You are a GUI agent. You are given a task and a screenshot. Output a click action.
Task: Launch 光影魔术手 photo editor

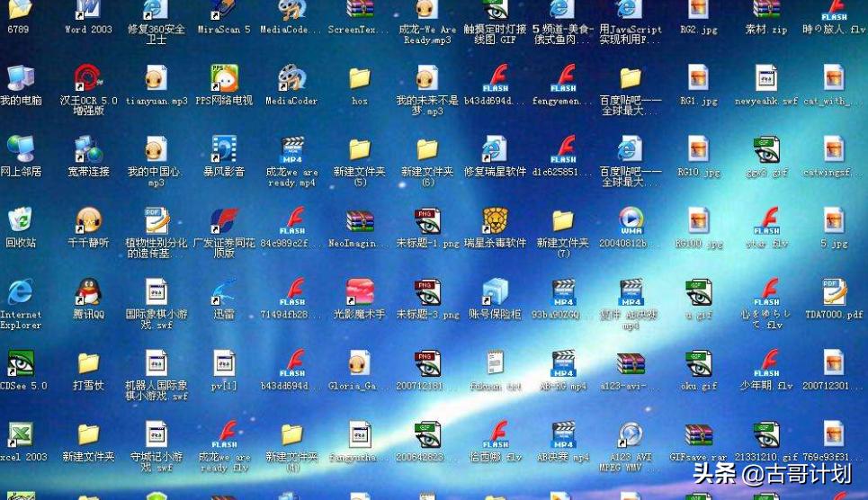click(x=360, y=291)
